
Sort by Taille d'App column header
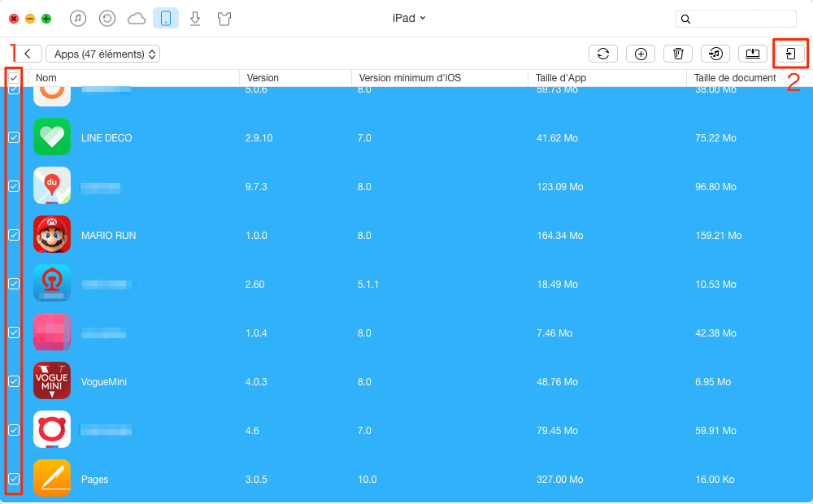click(x=606, y=78)
